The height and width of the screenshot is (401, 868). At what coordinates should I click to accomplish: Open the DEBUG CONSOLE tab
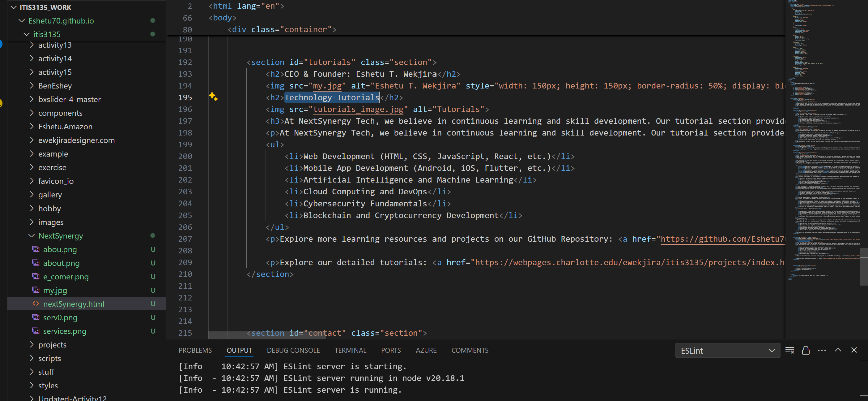tap(293, 351)
